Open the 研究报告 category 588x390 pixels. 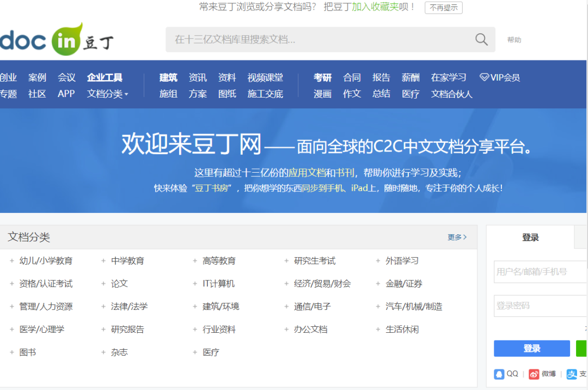[x=127, y=329]
